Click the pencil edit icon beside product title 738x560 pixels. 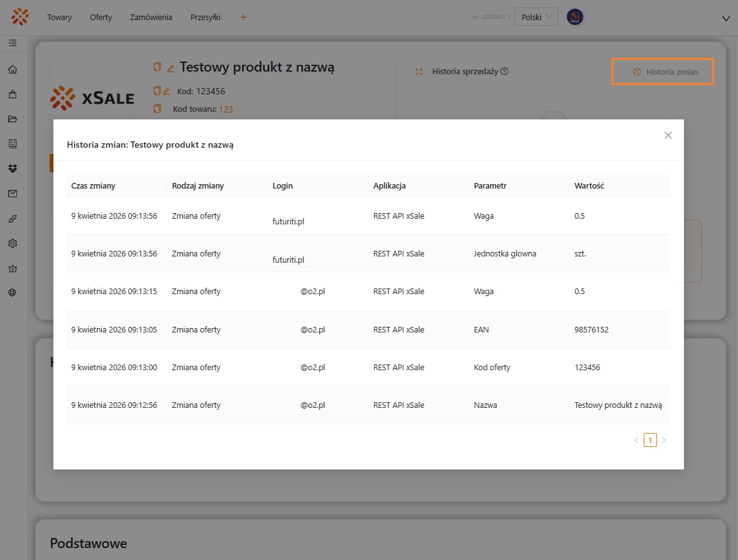pyautogui.click(x=170, y=68)
